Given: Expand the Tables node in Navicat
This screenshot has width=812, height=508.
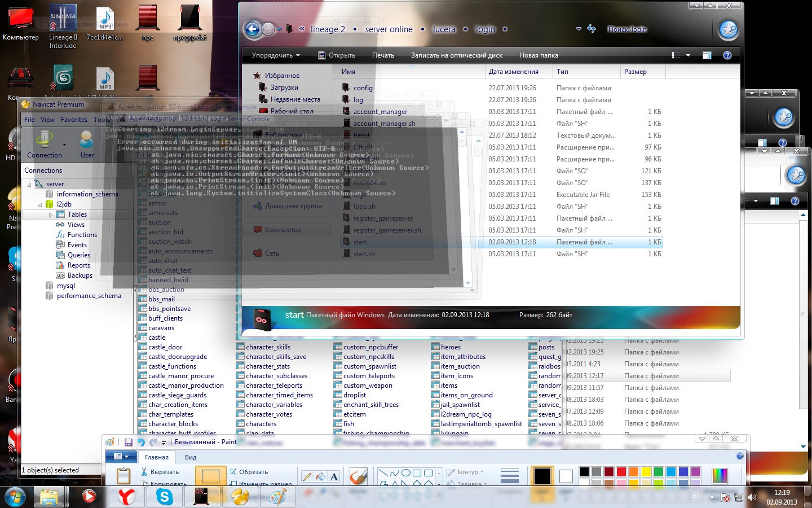Looking at the screenshot, I should [50, 215].
